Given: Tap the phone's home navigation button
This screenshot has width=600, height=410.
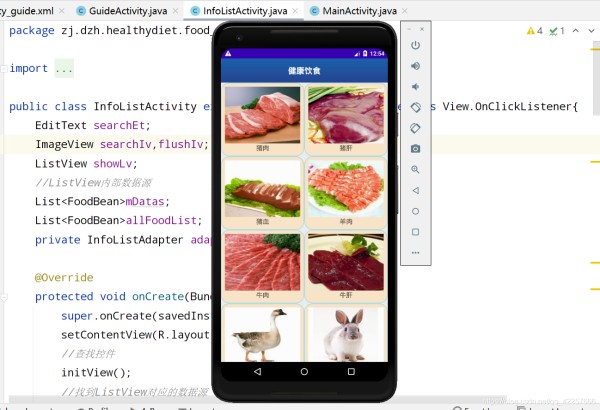Looking at the screenshot, I should click(x=304, y=371).
